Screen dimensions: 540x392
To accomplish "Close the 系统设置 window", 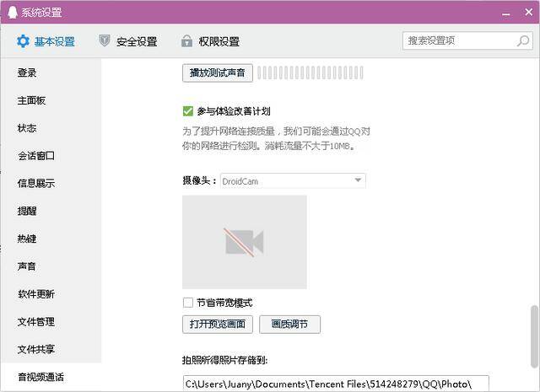I will pyautogui.click(x=529, y=13).
